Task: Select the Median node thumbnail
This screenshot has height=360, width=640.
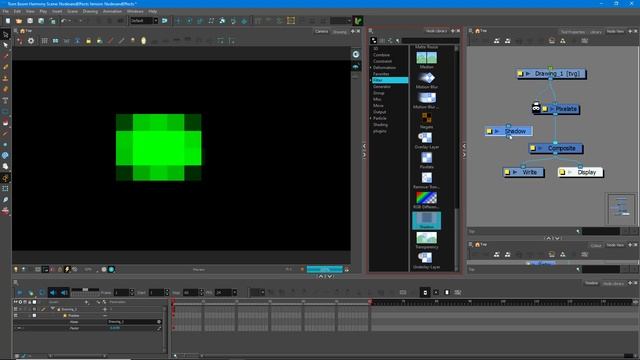Action: [x=427, y=58]
